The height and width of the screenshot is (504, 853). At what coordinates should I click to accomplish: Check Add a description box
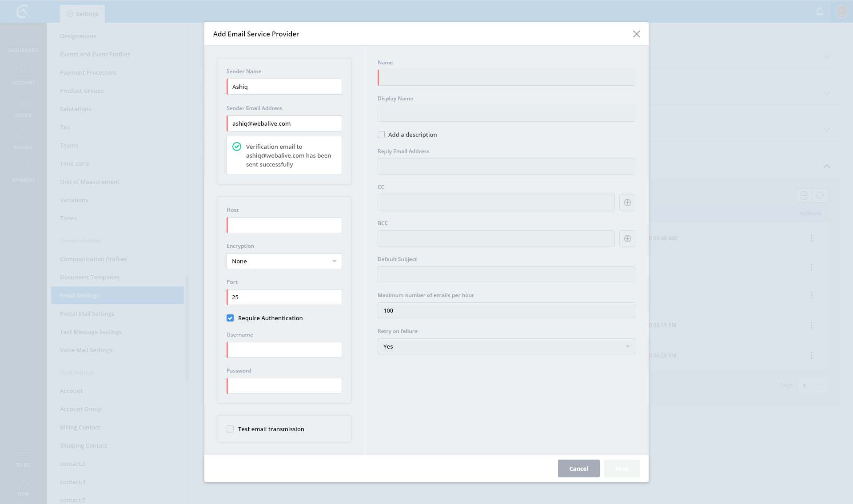click(x=381, y=135)
